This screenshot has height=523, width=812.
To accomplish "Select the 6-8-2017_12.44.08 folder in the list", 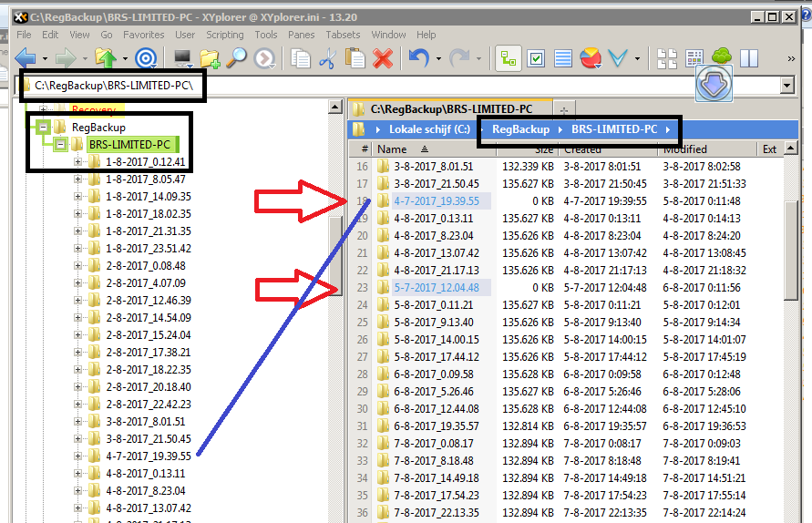I will (x=436, y=409).
